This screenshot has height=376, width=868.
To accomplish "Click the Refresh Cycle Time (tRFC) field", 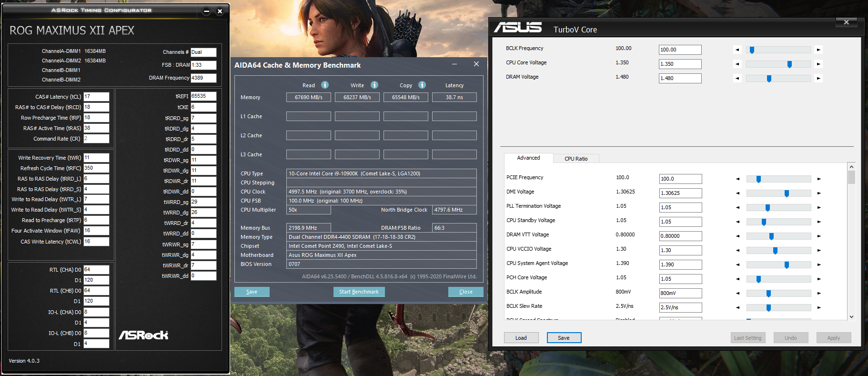I will [96, 168].
